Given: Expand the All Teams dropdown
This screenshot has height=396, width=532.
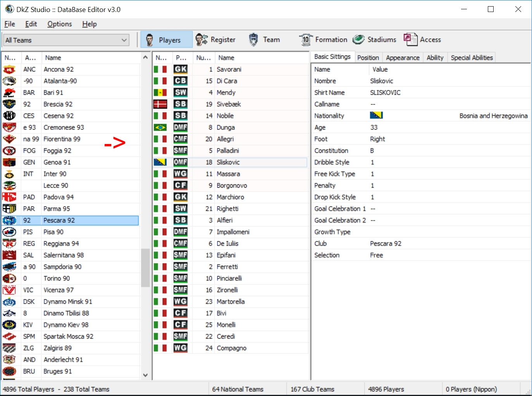Looking at the screenshot, I should 124,40.
